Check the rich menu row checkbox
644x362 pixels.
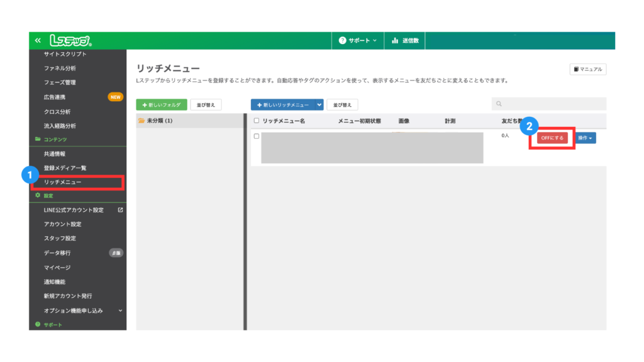click(x=257, y=136)
